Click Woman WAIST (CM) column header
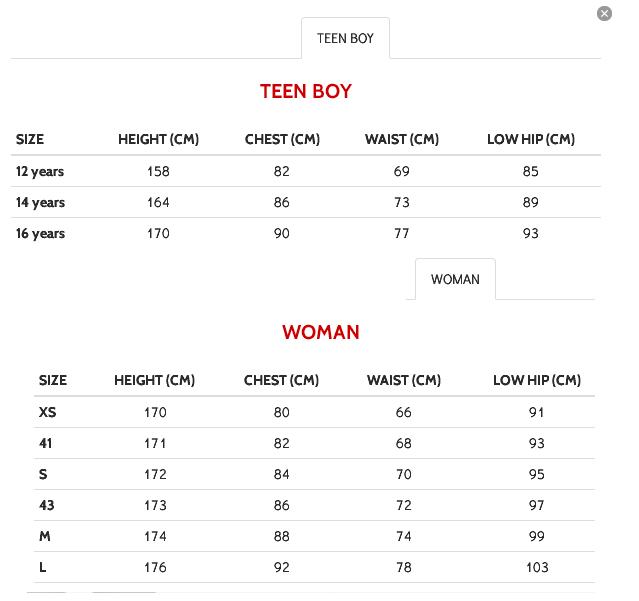This screenshot has width=639, height=601. click(403, 381)
